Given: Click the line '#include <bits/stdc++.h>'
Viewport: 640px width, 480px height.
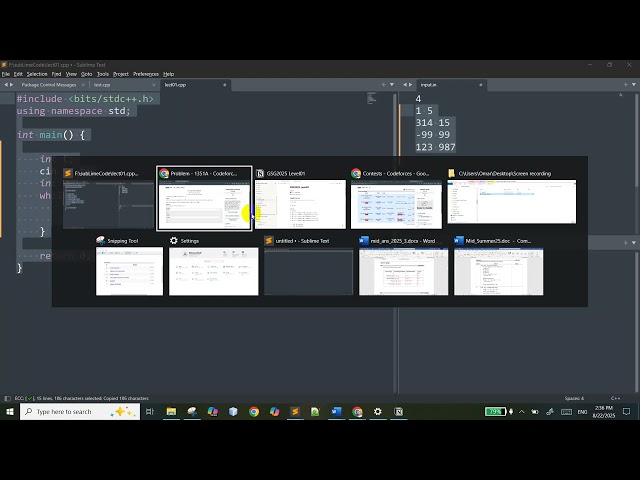Looking at the screenshot, I should (x=85, y=99).
